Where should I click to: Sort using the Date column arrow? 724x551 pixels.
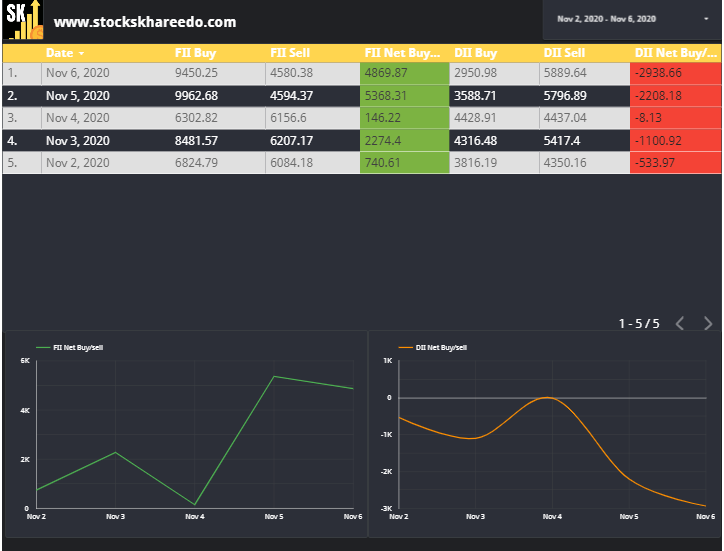(x=82, y=54)
